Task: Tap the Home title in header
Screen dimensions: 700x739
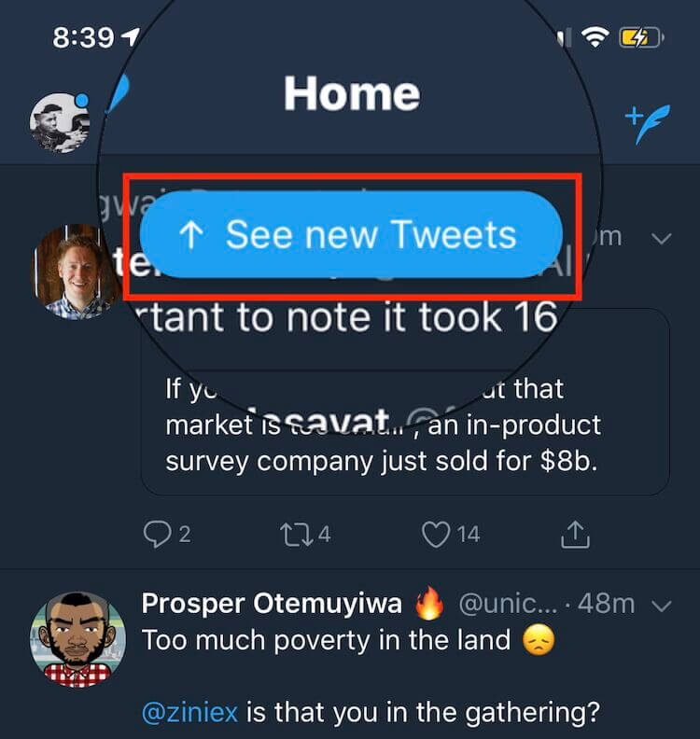Action: [351, 93]
